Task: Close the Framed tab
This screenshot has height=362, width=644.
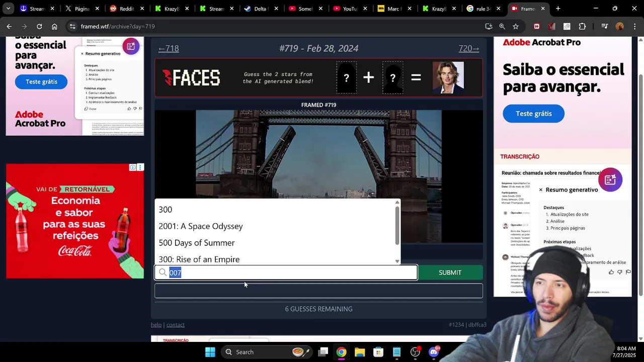Action: (x=543, y=9)
